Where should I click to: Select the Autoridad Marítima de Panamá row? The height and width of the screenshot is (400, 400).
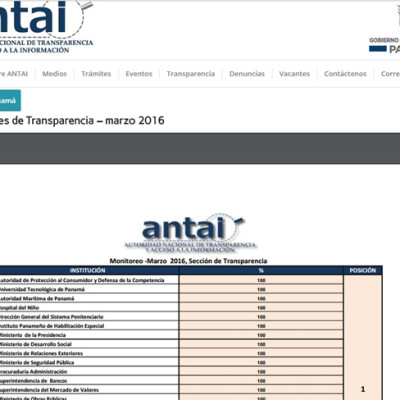coord(171,298)
